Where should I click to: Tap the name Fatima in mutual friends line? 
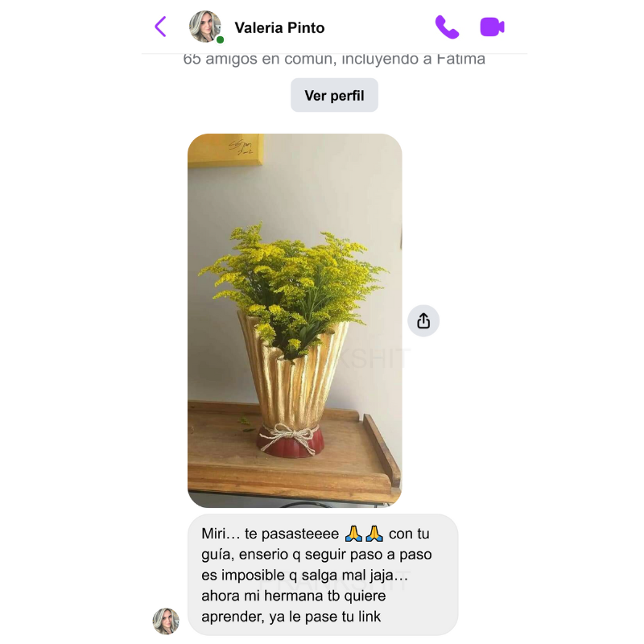click(x=460, y=59)
